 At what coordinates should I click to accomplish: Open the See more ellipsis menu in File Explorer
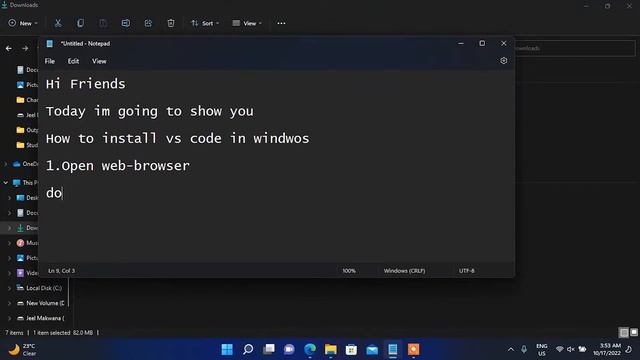coord(281,23)
